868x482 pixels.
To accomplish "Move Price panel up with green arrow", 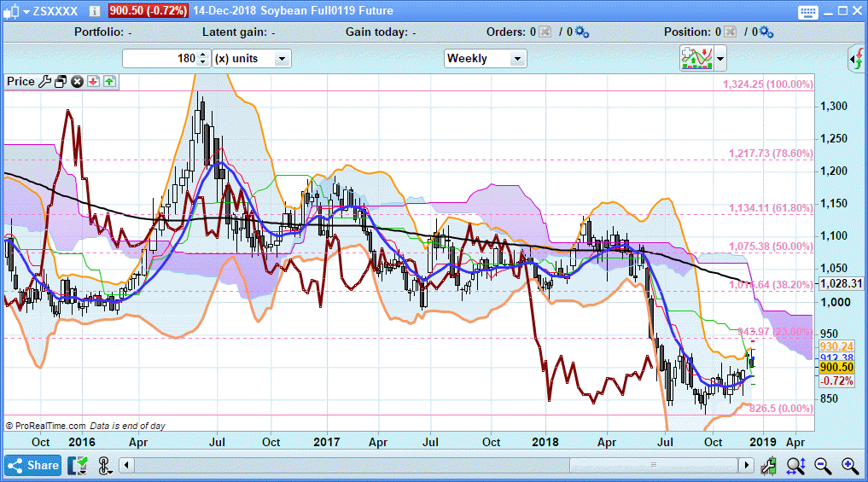I will tap(109, 82).
